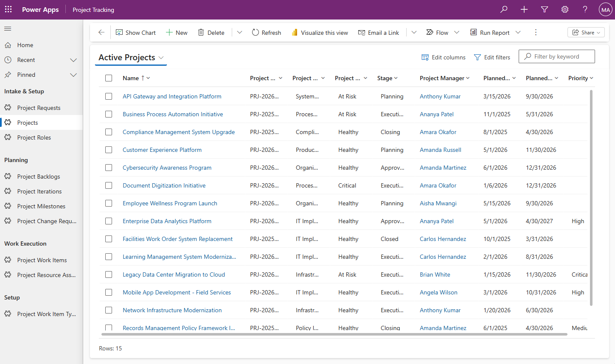Click the Project Milestones sidebar item
615x364 pixels.
click(41, 206)
